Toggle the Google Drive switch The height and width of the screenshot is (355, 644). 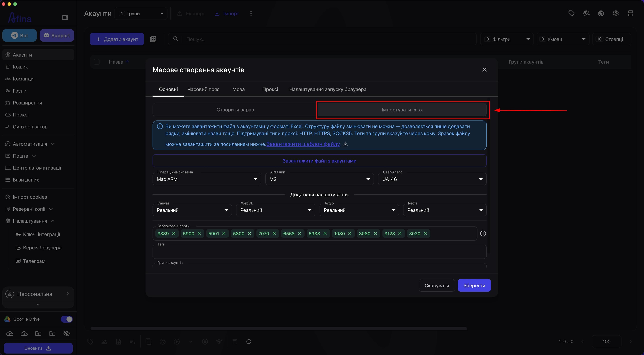pyautogui.click(x=67, y=319)
